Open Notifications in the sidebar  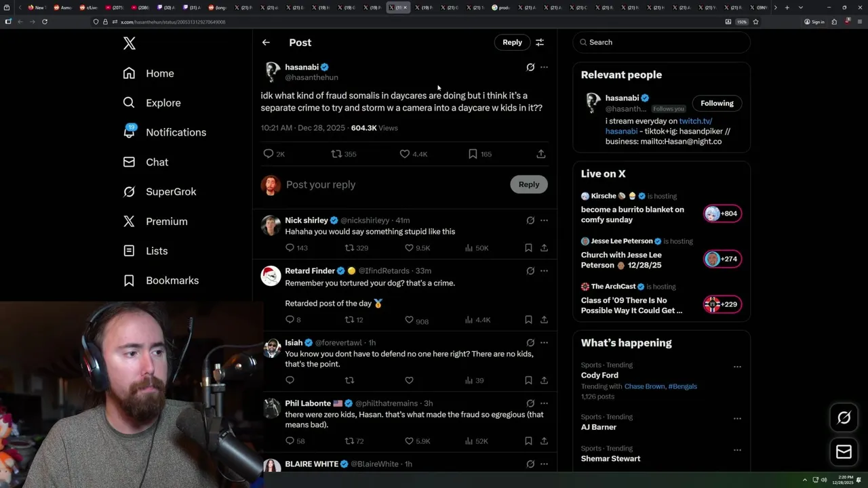[165, 132]
